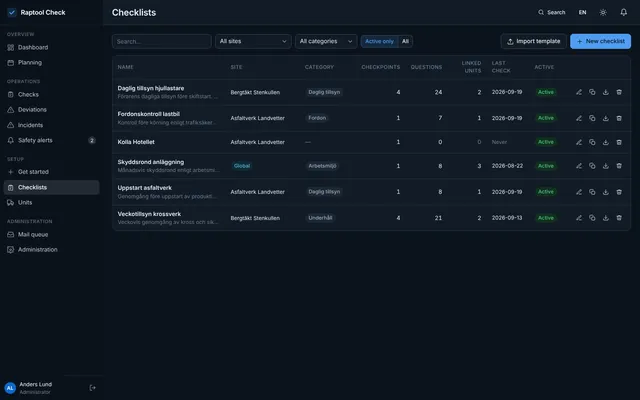Click the Global site tag

[x=242, y=166]
